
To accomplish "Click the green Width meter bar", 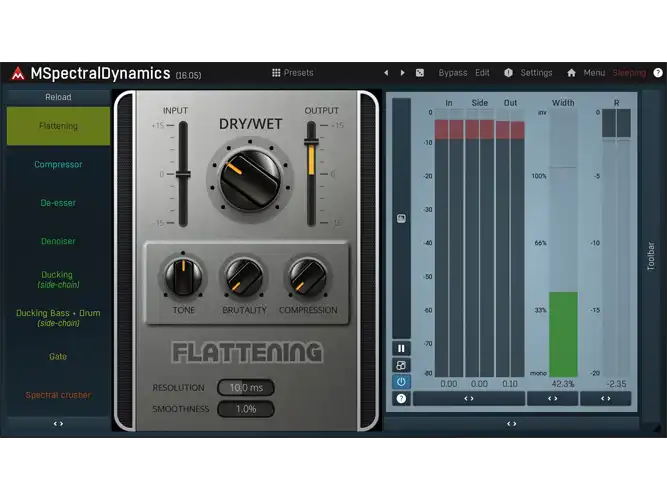I will (x=563, y=334).
